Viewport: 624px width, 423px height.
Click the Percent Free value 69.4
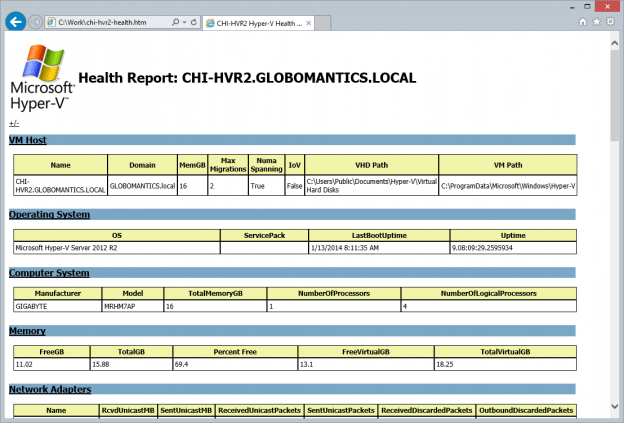[x=181, y=364]
